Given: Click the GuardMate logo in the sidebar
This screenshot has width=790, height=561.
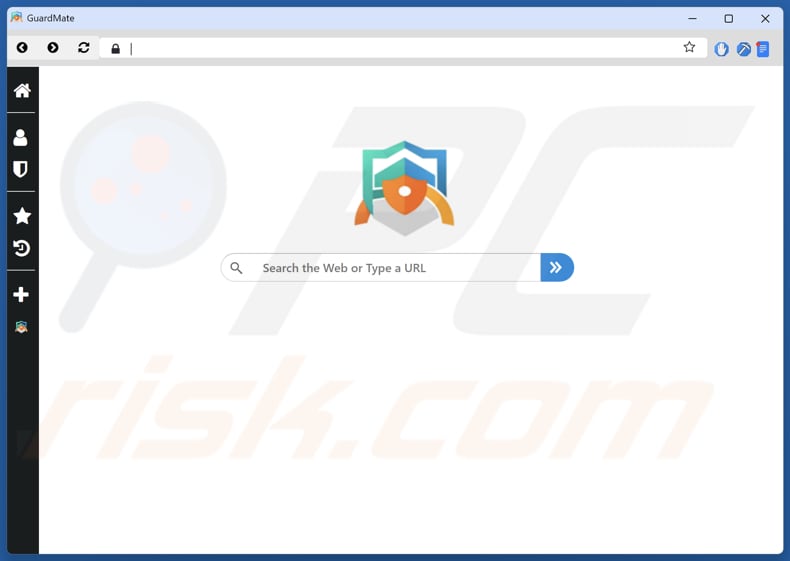Looking at the screenshot, I should click(21, 328).
